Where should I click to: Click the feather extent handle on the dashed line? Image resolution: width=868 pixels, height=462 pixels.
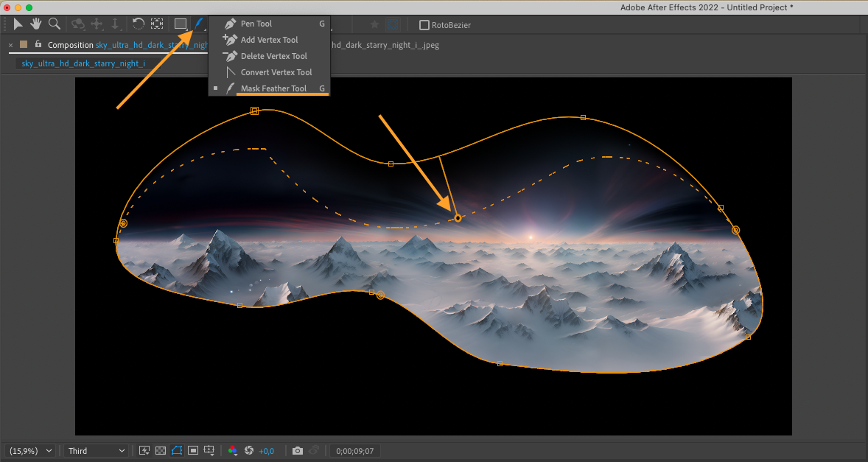458,219
